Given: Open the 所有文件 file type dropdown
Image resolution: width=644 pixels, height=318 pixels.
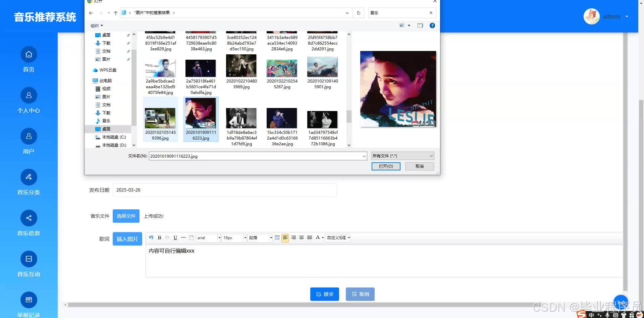Looking at the screenshot, I should [402, 156].
